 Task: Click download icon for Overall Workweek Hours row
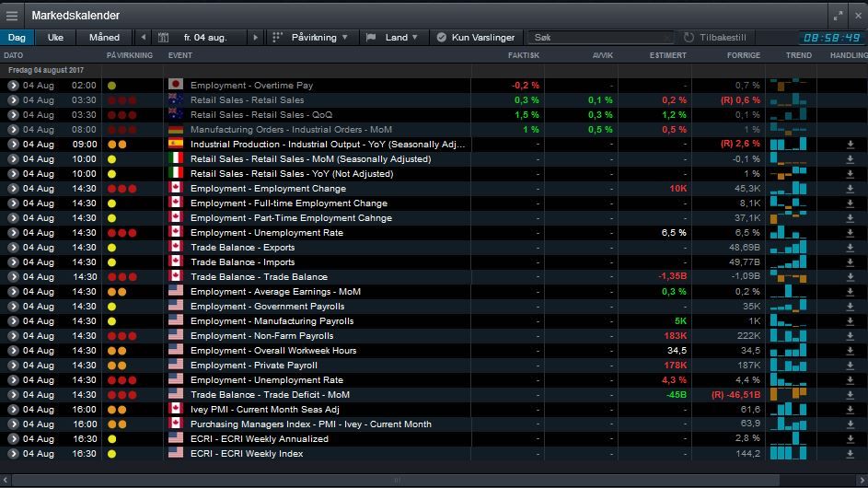click(x=851, y=351)
